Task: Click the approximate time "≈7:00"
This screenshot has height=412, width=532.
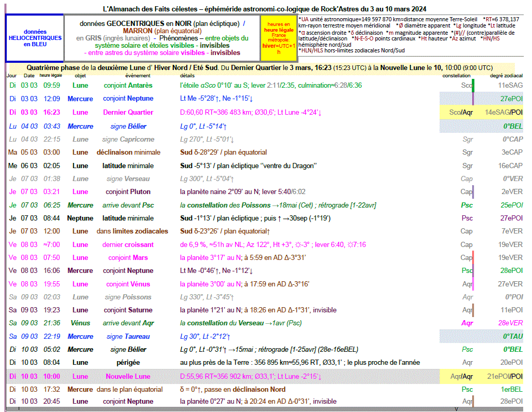Action: (51, 245)
